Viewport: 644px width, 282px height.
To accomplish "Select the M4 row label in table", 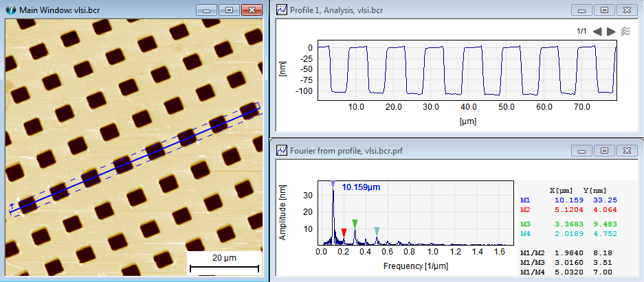I will tap(525, 234).
